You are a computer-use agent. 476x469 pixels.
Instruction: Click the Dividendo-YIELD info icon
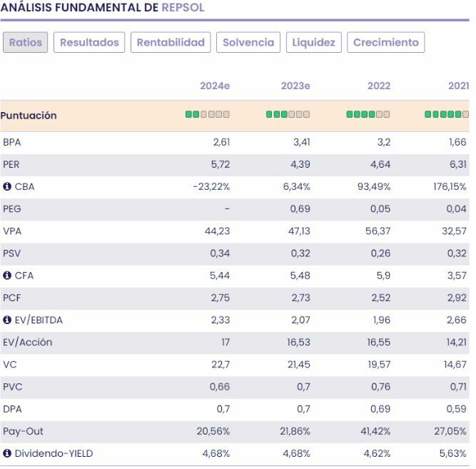click(x=7, y=453)
